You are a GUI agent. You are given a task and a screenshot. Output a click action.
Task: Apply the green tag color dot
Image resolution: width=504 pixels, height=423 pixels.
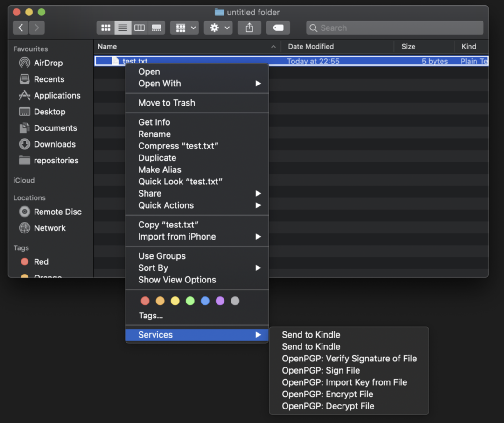pos(190,301)
